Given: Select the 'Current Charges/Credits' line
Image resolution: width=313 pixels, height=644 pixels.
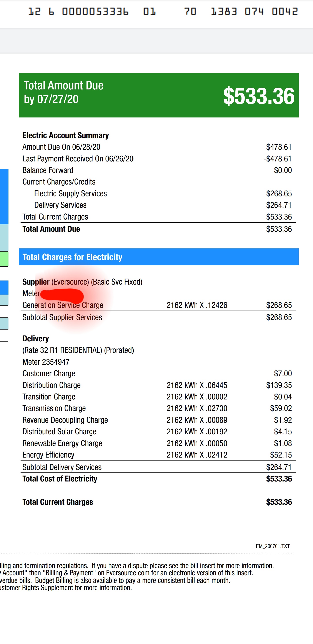Looking at the screenshot, I should click(x=59, y=182).
